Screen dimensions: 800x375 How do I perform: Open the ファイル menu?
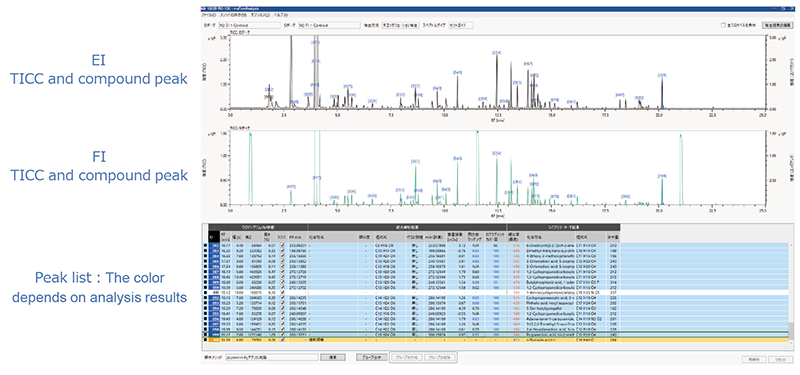(x=209, y=15)
